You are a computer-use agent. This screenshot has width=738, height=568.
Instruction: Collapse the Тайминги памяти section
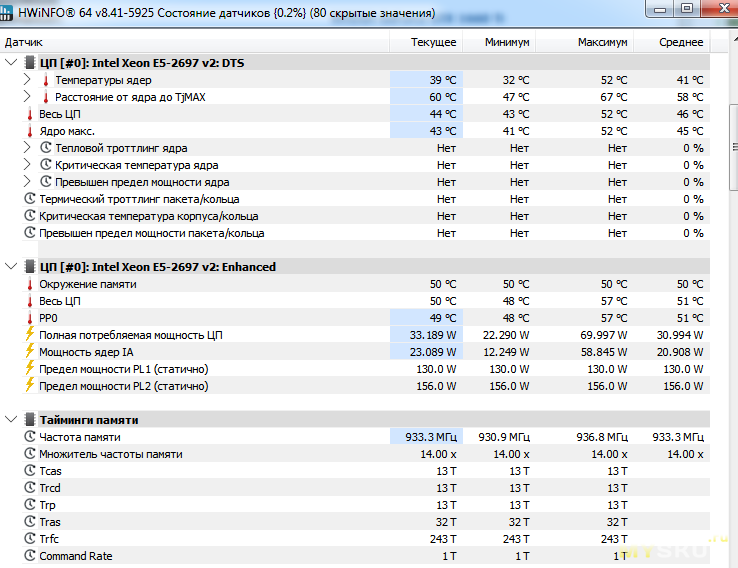tap(11, 420)
